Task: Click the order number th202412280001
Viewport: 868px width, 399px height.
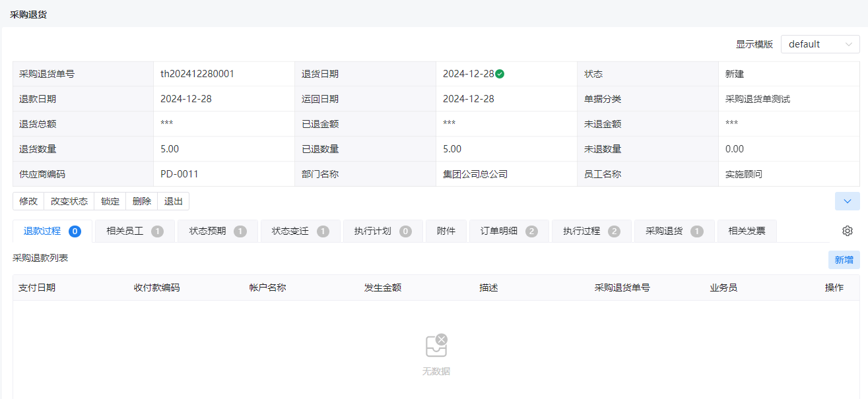Action: 197,74
